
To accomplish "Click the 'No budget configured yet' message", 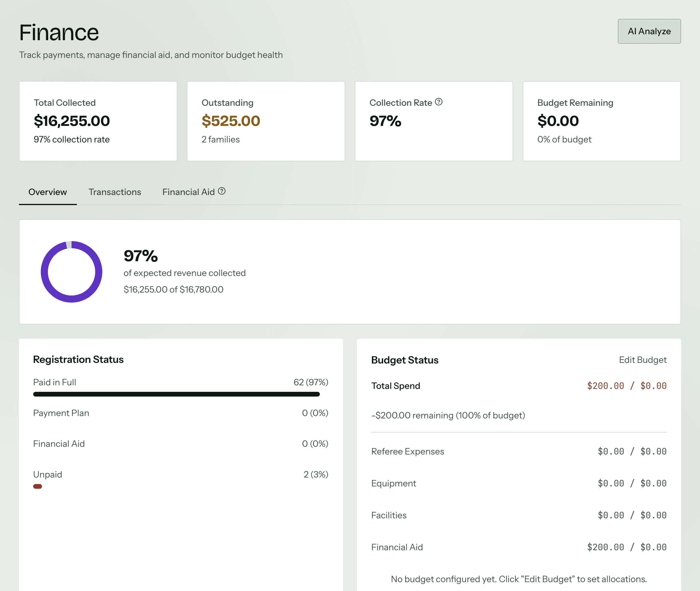I will (519, 579).
